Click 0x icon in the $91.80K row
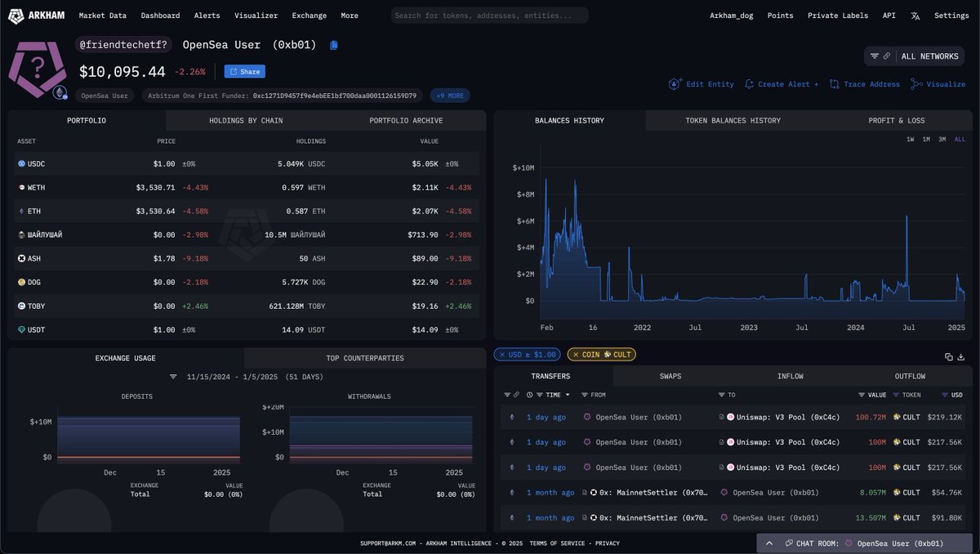Image resolution: width=980 pixels, height=554 pixels. pyautogui.click(x=594, y=518)
